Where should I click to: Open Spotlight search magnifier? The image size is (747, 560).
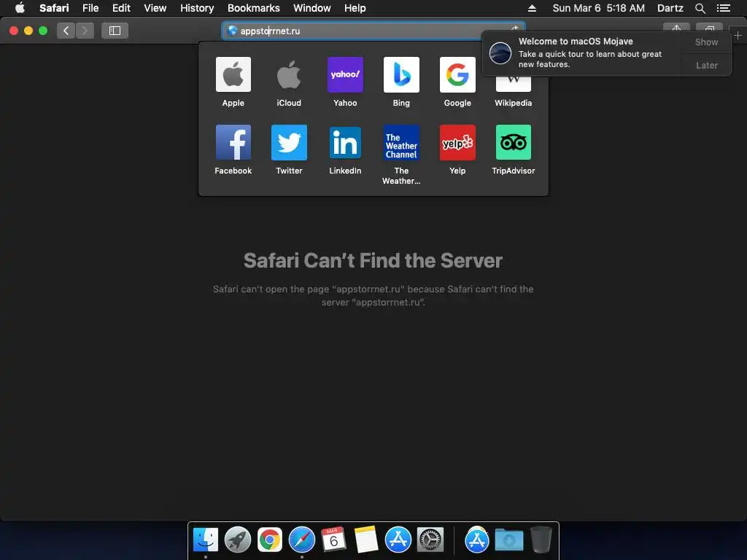(x=700, y=8)
